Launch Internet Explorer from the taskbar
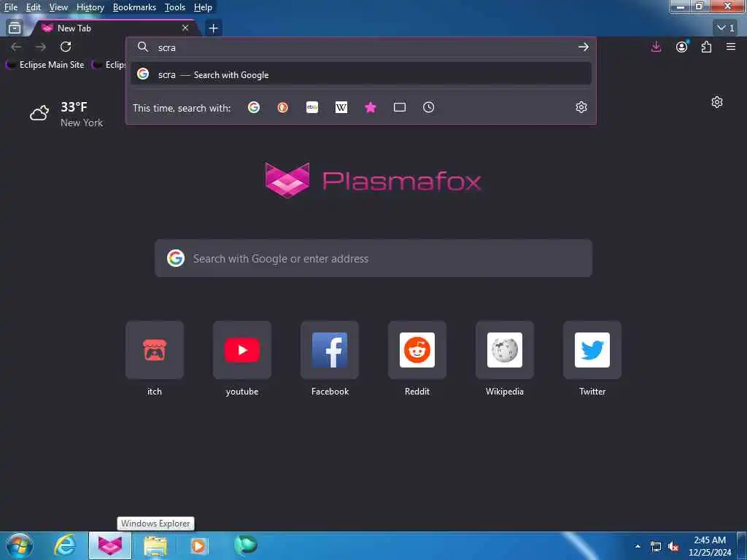Viewport: 747px width, 560px height. (x=65, y=545)
